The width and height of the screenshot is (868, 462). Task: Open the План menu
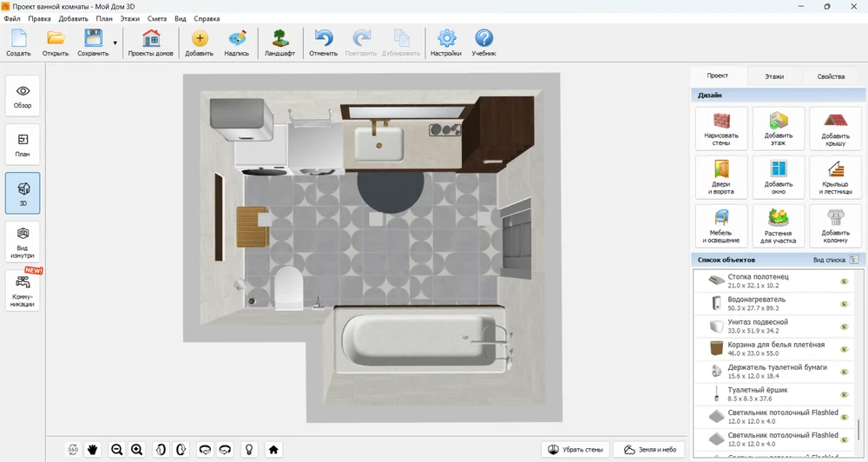[104, 18]
